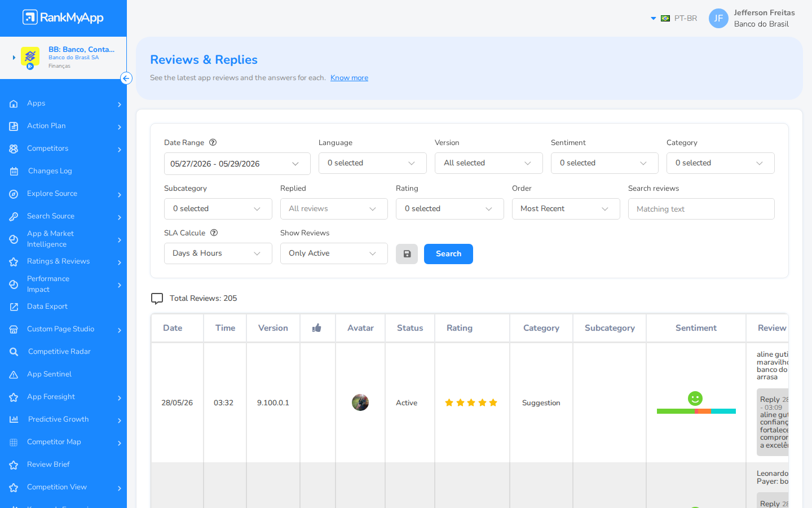Click the reviewer avatar for 28/05/26 row

(x=360, y=402)
